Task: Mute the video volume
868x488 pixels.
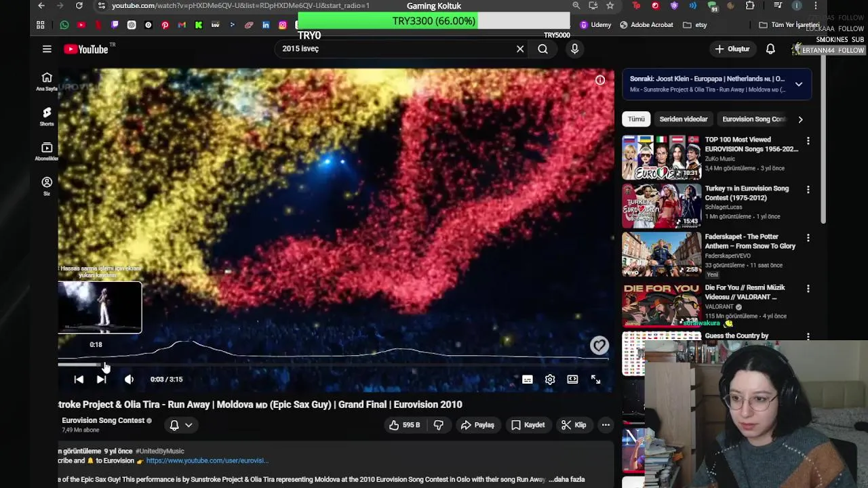Action: [x=129, y=380]
